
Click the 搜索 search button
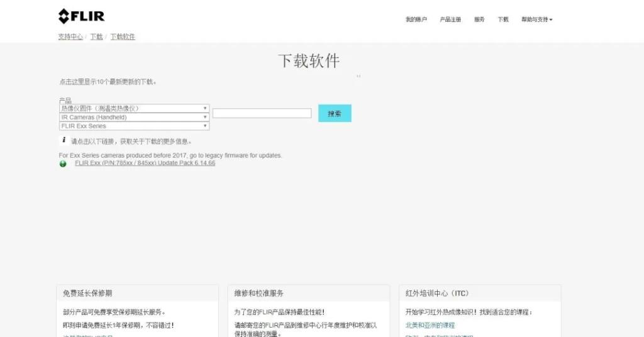pyautogui.click(x=335, y=113)
